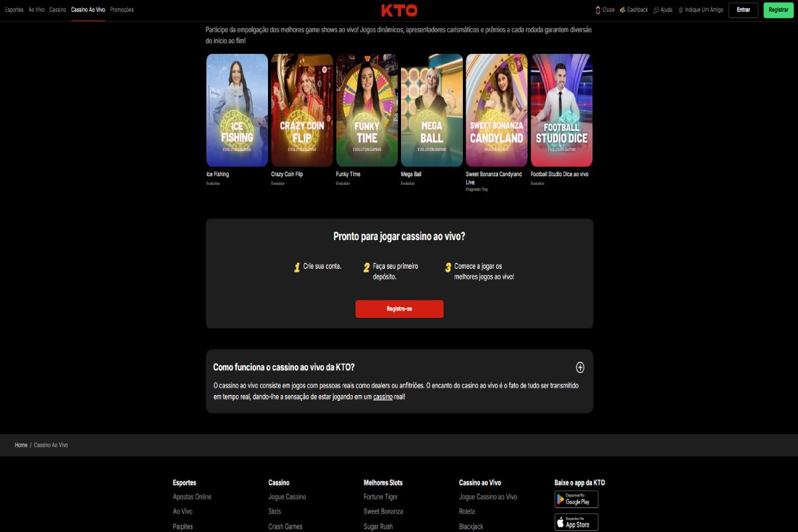Go to the Esportes menu item
The image size is (798, 532).
[x=14, y=10]
